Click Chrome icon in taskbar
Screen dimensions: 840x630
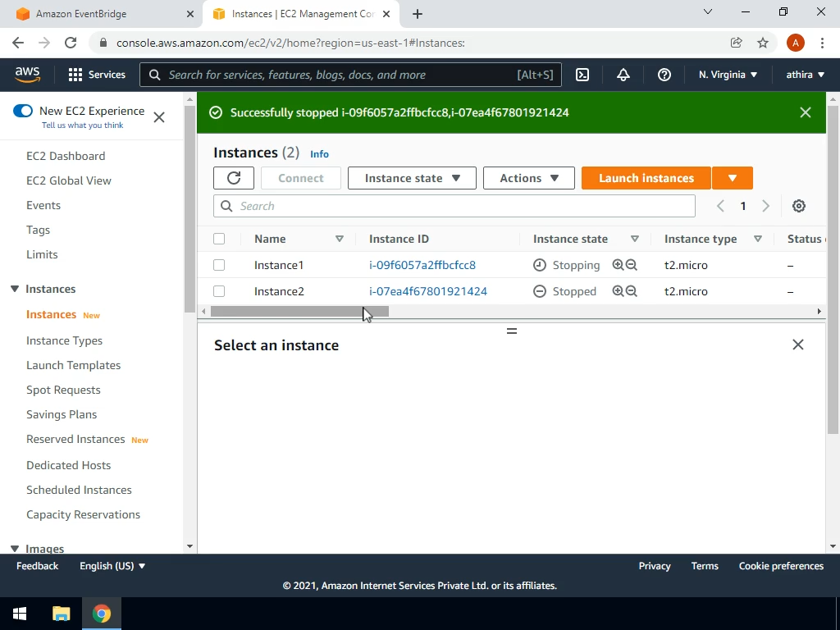tap(101, 614)
